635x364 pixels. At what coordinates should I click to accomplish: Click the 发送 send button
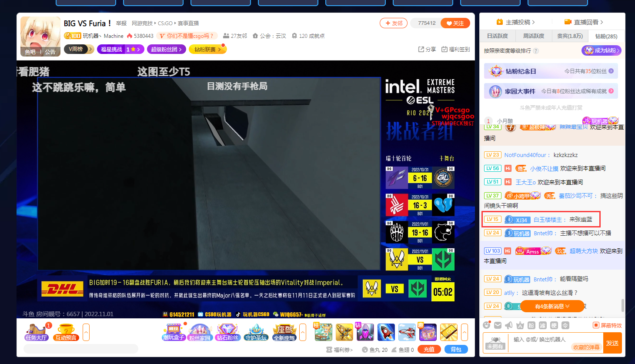(612, 343)
